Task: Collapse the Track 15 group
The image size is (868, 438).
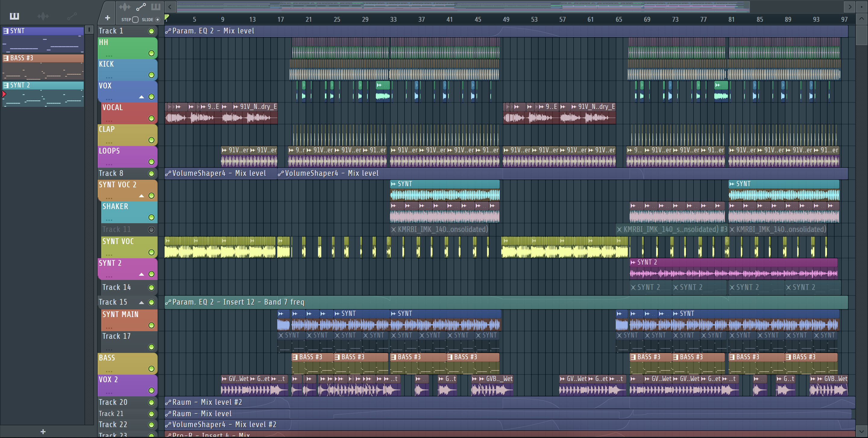Action: point(142,303)
